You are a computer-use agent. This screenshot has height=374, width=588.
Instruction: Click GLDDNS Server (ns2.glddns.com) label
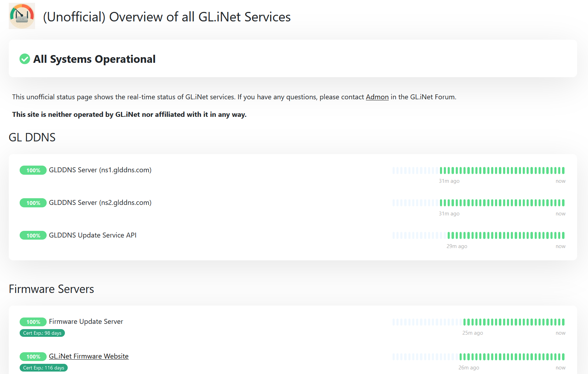(100, 202)
